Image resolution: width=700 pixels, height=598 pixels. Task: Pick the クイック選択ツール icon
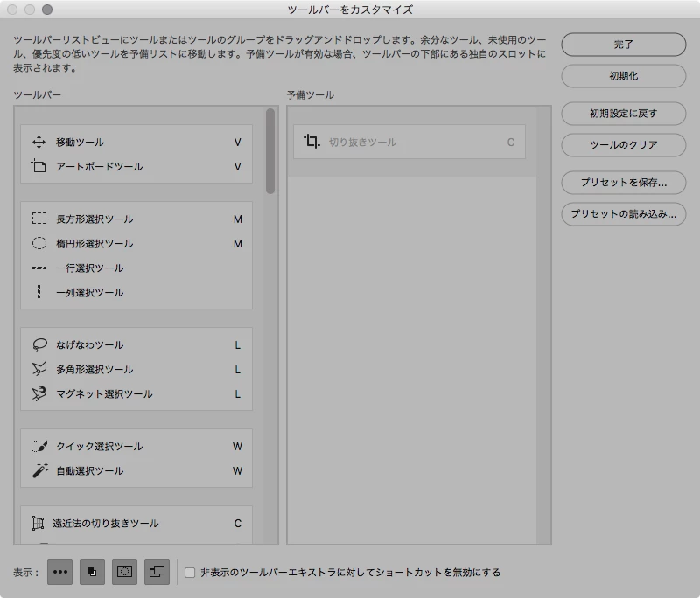(39, 446)
